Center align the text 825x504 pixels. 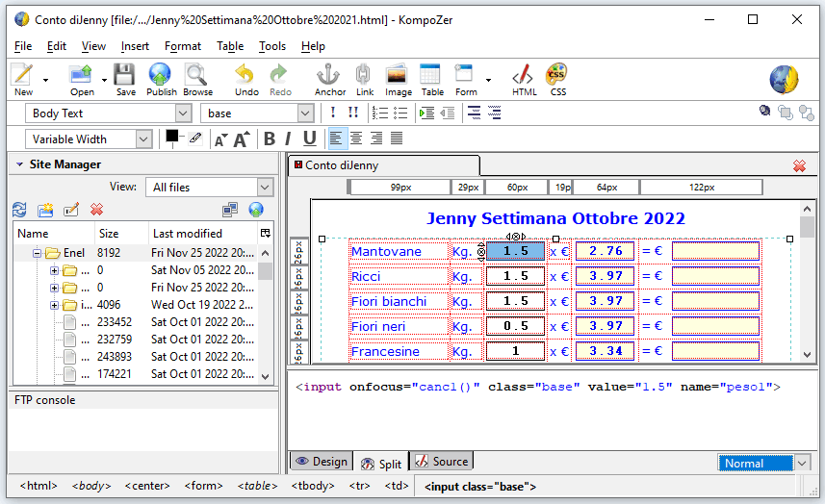click(356, 139)
